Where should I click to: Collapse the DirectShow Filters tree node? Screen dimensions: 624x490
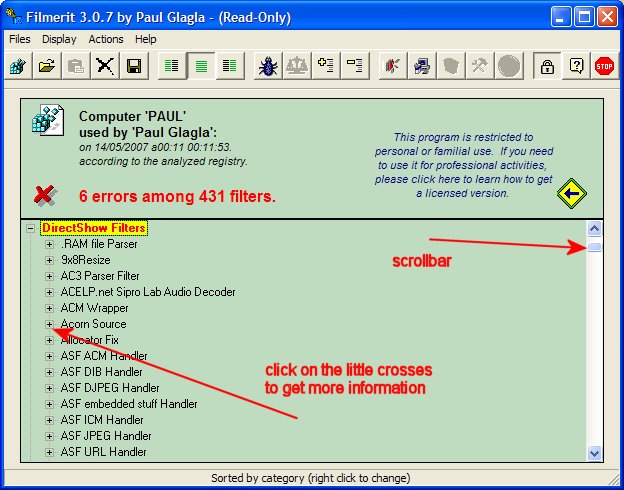pyautogui.click(x=30, y=228)
